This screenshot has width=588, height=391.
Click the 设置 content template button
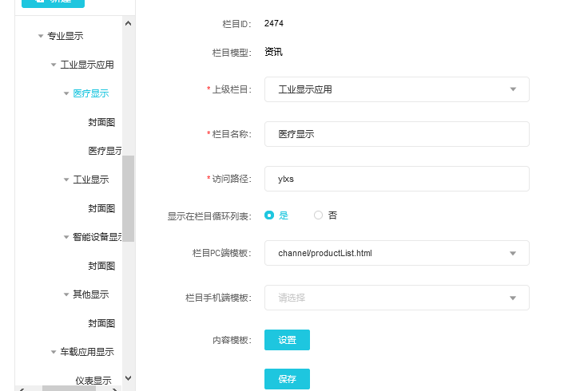pyautogui.click(x=287, y=340)
